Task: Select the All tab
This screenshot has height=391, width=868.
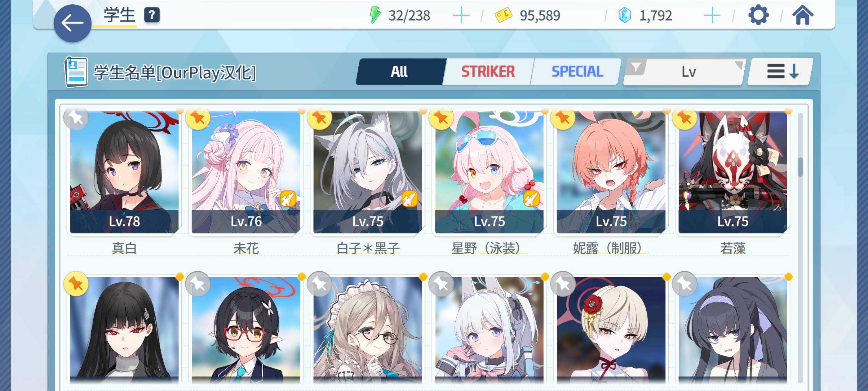Action: click(x=400, y=71)
